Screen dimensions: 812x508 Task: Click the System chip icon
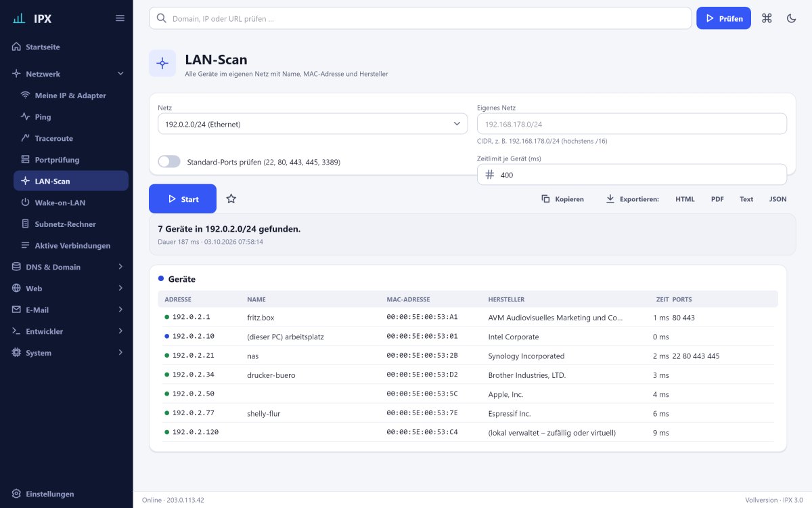16,353
